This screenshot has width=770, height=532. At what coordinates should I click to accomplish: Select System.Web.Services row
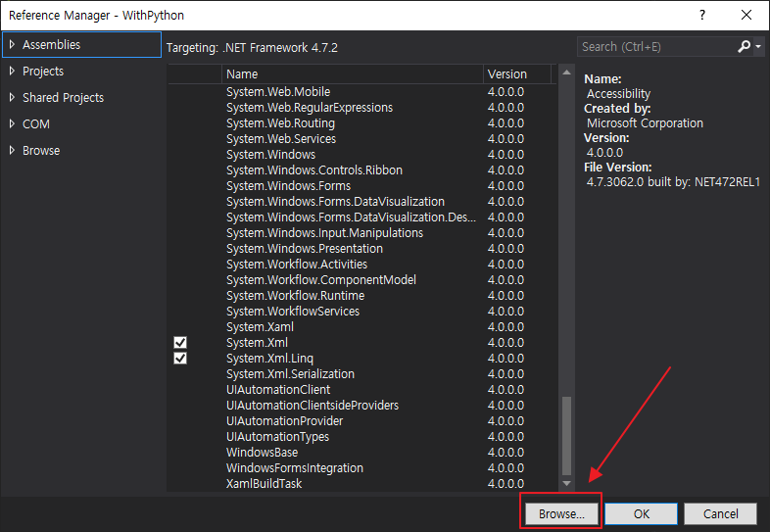click(x=361, y=139)
